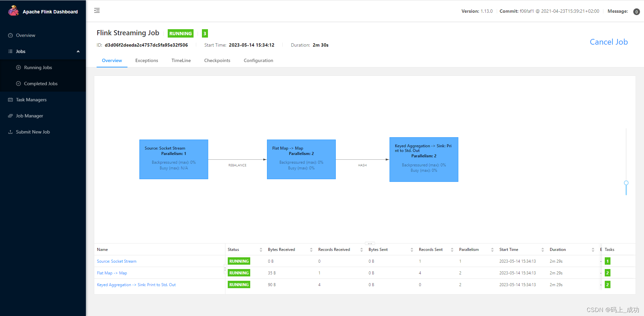Sort the table by Parallelism
The image size is (644, 316).
click(492, 250)
